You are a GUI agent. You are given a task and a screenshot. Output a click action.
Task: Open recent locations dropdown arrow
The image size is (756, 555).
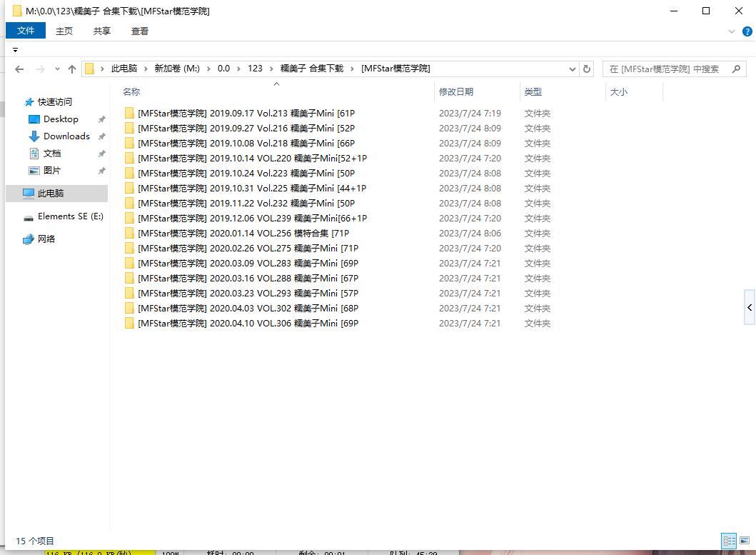click(x=57, y=69)
